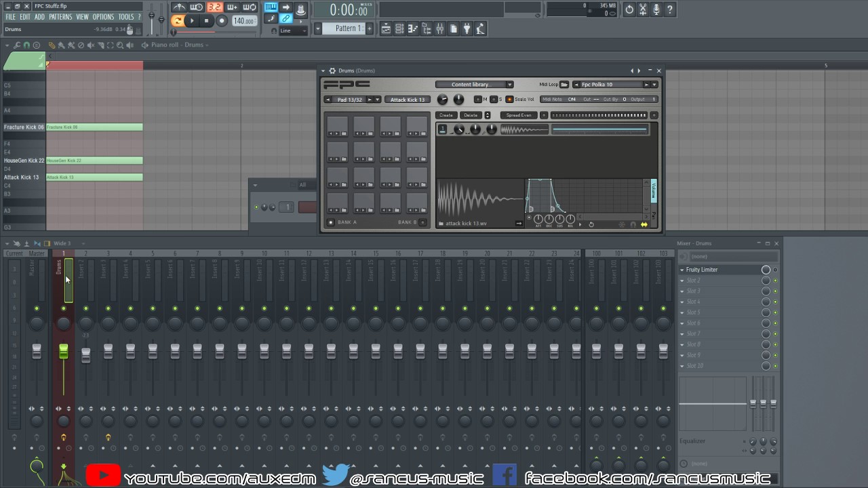Toggle the Scale Vol option
Screen dimensions: 868x488
[509, 100]
